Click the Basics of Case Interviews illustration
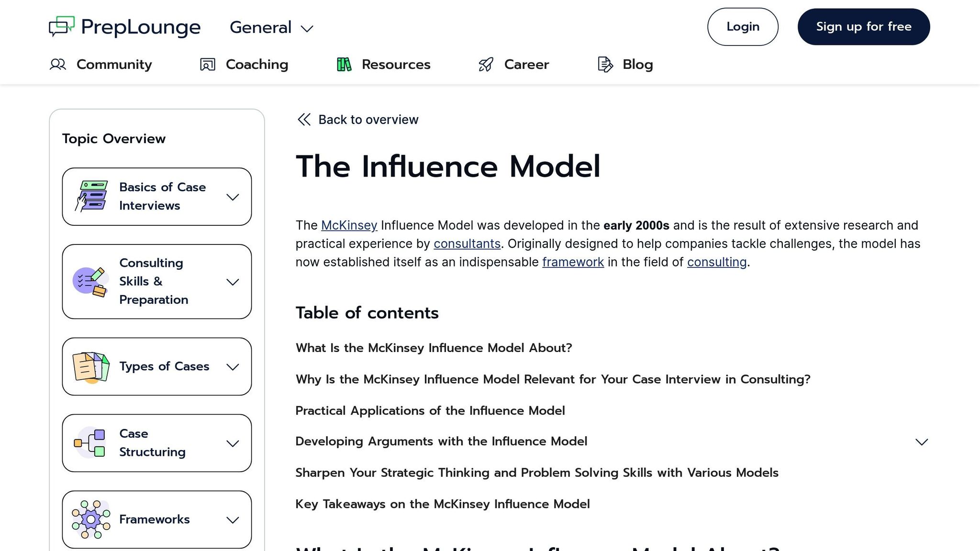This screenshot has height=551, width=980. pos(91,197)
